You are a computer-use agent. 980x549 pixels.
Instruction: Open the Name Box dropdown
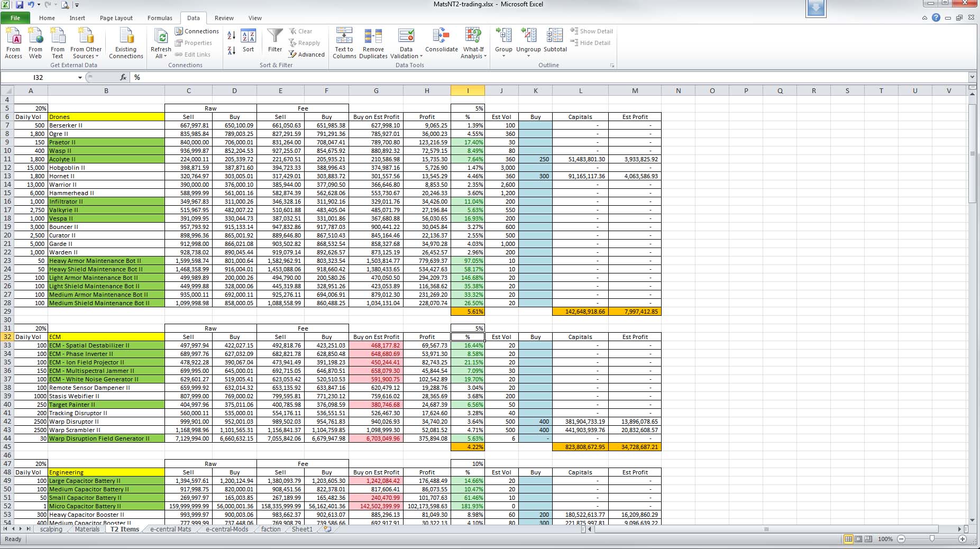pyautogui.click(x=80, y=77)
